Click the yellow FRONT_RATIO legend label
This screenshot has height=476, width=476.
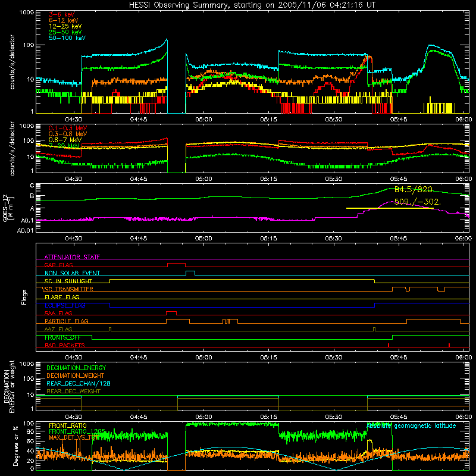(68, 425)
